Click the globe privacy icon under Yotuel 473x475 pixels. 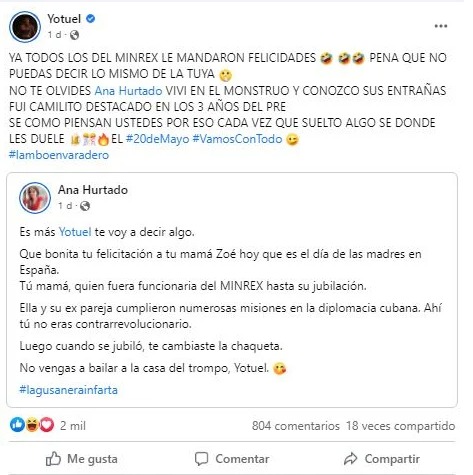coord(74,35)
